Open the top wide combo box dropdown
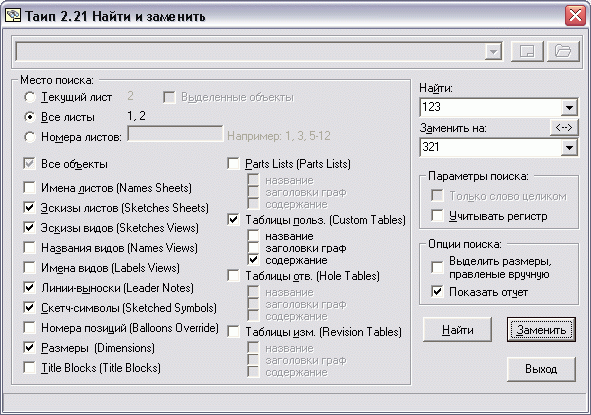 tap(493, 52)
